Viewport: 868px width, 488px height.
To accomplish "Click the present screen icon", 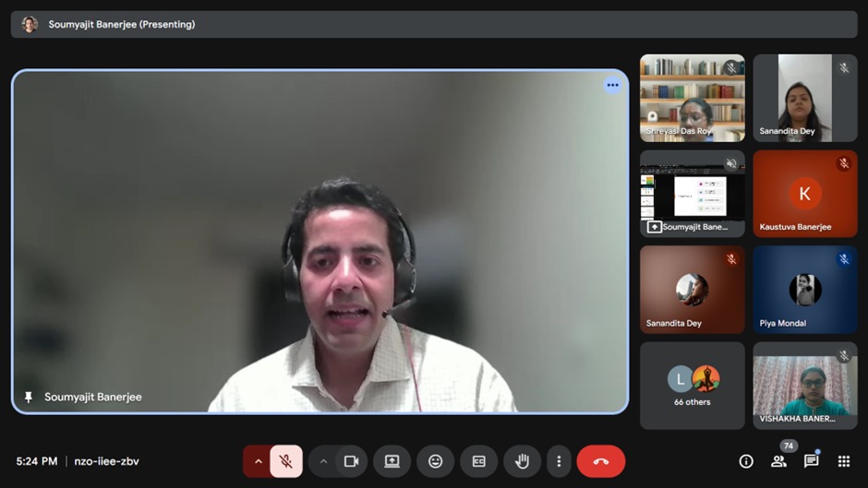I will [x=392, y=461].
